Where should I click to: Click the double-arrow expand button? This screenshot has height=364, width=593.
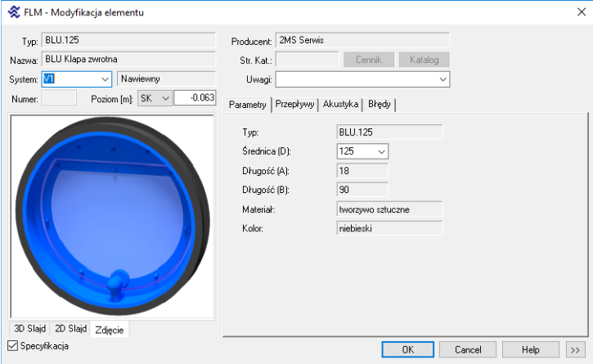(575, 349)
